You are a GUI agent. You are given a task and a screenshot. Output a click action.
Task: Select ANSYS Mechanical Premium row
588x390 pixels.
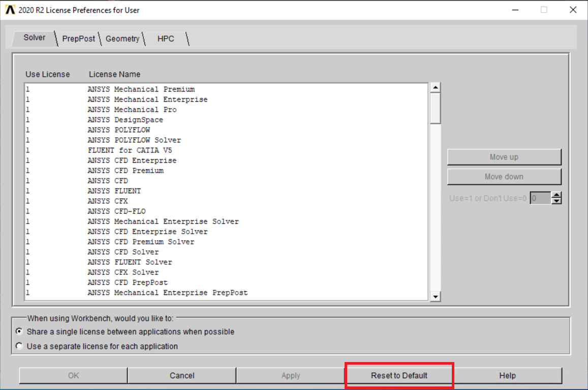pyautogui.click(x=226, y=89)
